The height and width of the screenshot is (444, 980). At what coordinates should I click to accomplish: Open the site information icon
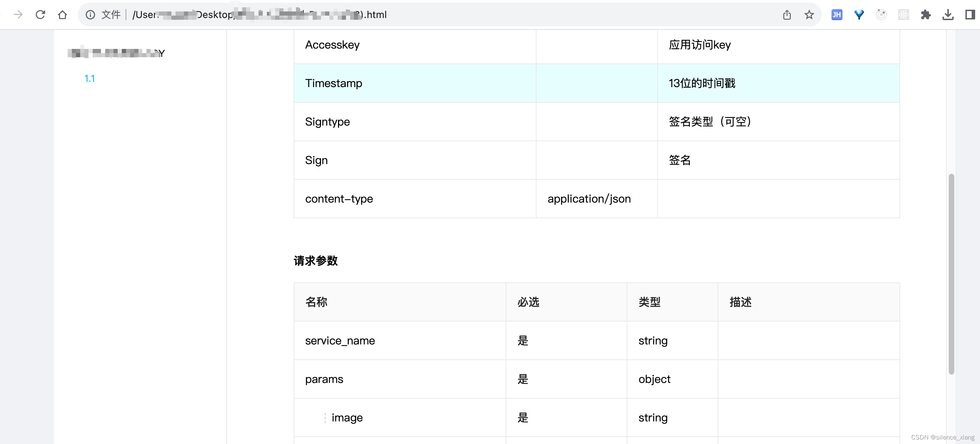90,15
